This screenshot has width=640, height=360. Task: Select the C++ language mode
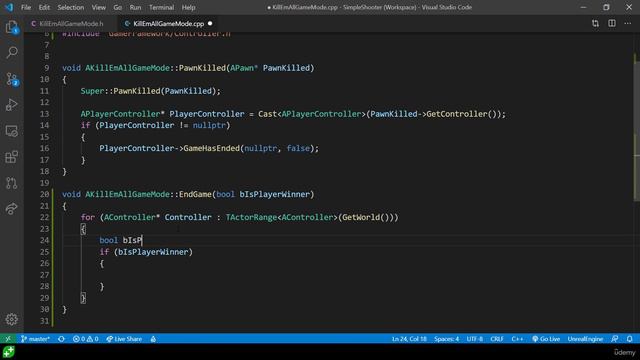(x=517, y=339)
